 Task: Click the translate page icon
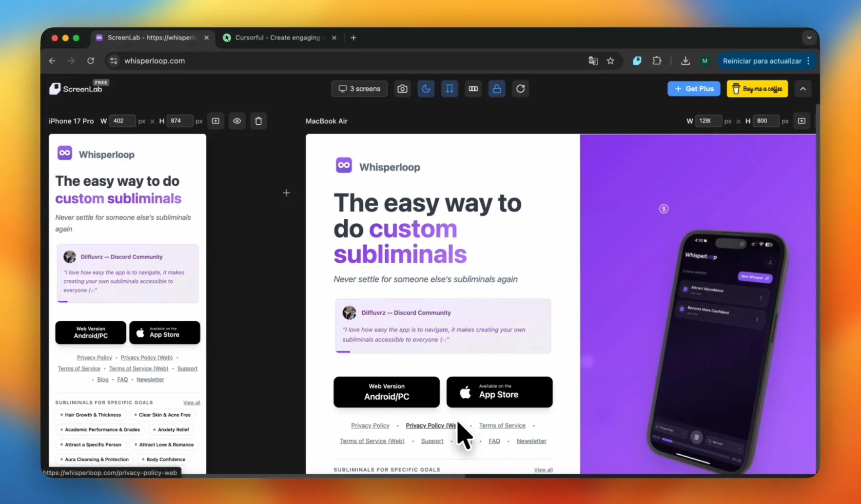click(x=593, y=61)
